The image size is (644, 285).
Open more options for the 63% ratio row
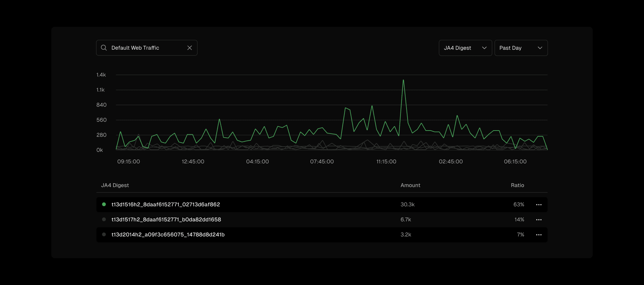tap(539, 205)
